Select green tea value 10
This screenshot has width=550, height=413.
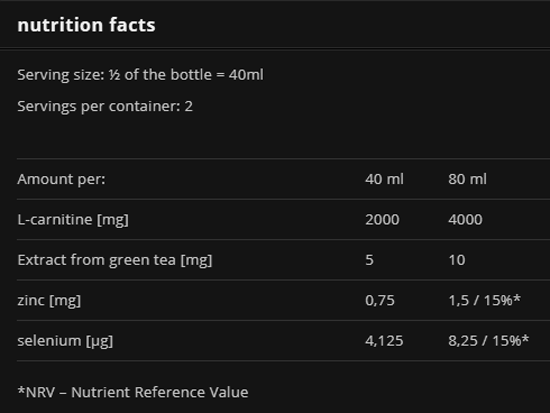click(x=457, y=260)
